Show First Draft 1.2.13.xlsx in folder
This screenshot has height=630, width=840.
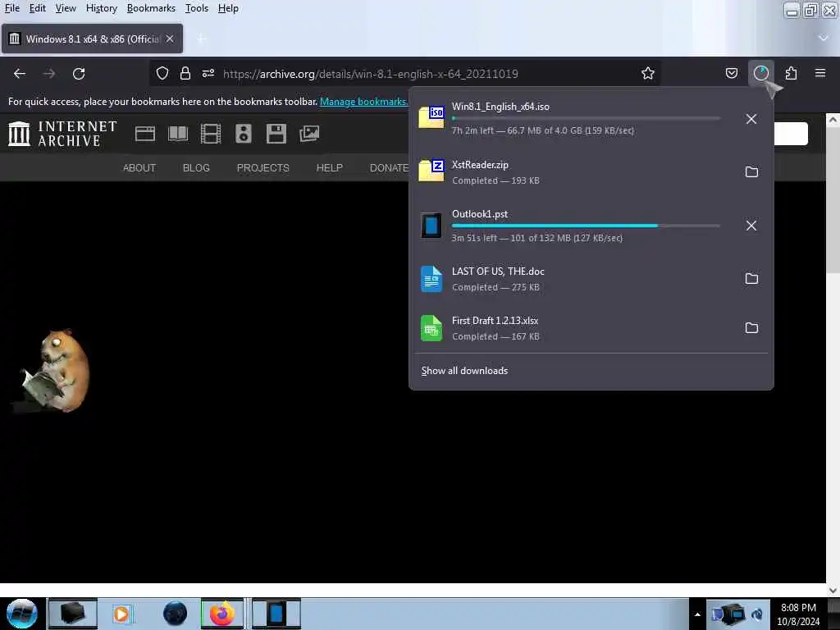pyautogui.click(x=751, y=328)
